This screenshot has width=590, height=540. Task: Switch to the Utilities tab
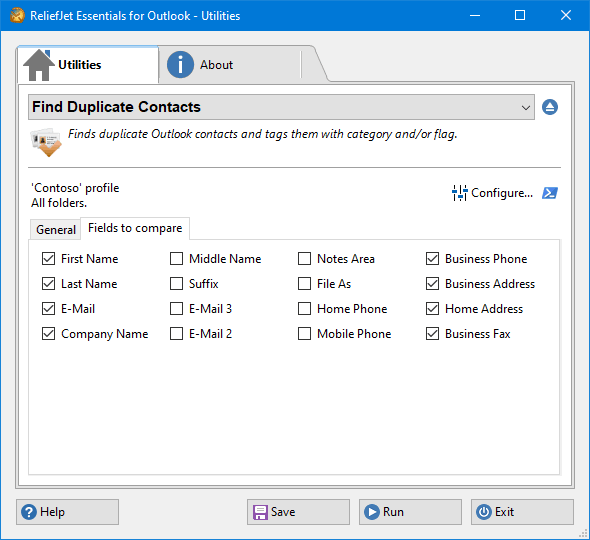pos(88,65)
